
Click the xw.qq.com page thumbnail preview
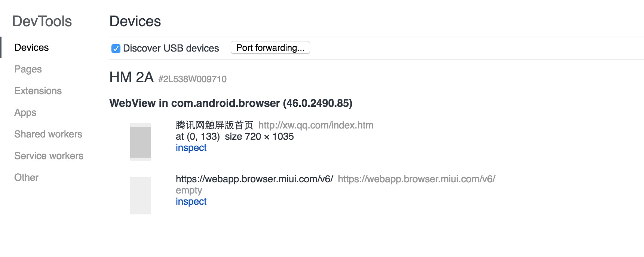(141, 142)
